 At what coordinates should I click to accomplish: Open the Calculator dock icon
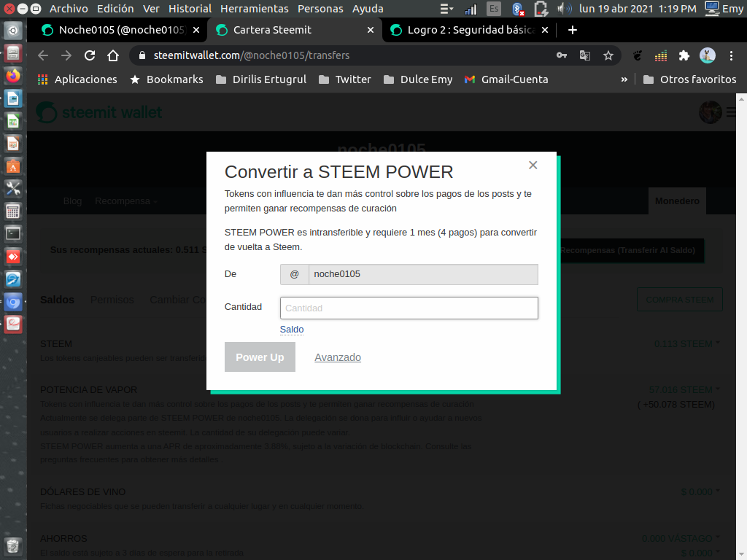point(13,211)
